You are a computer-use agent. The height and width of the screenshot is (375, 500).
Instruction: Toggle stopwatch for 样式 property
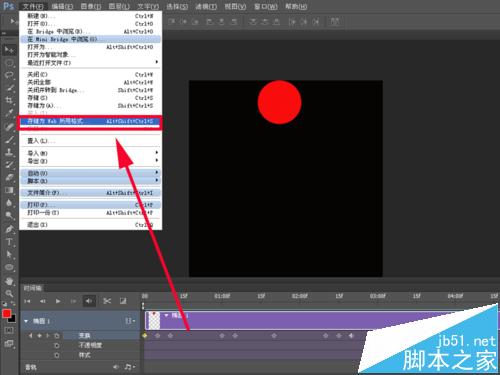[x=57, y=355]
